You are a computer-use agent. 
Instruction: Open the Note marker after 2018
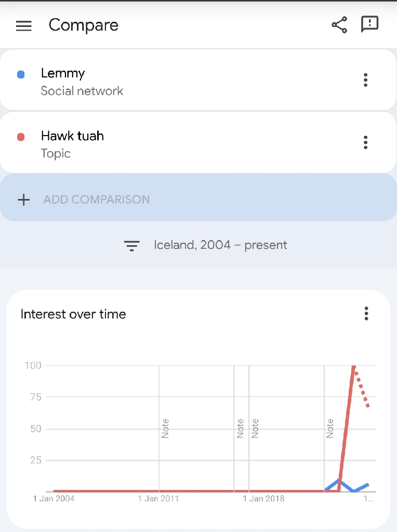[x=330, y=428]
